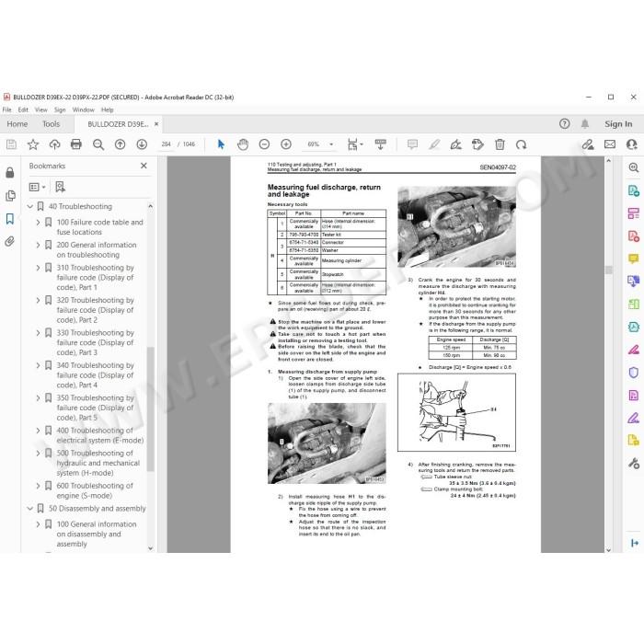Close the Bookmarks panel

tap(144, 166)
